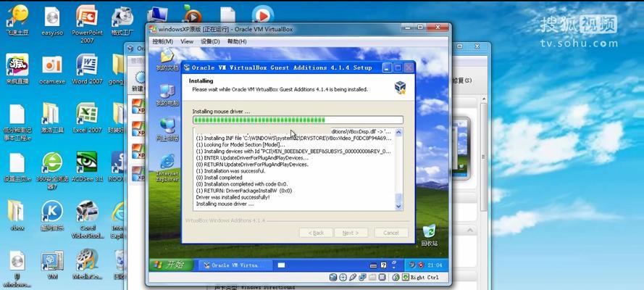Open easy.iso file on host desktop
This screenshot has height=290, width=644.
53,21
